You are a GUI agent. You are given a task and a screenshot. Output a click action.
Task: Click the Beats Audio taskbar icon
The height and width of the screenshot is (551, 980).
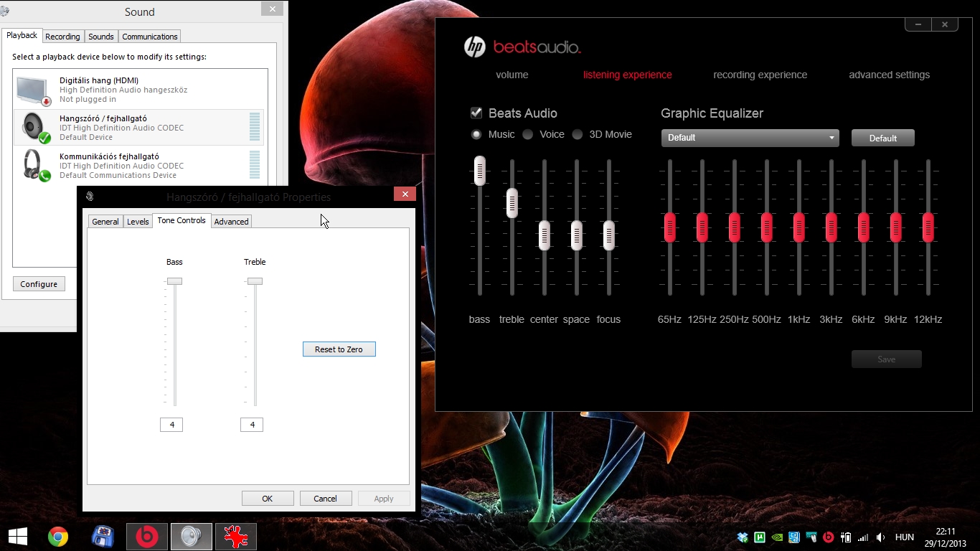(147, 537)
